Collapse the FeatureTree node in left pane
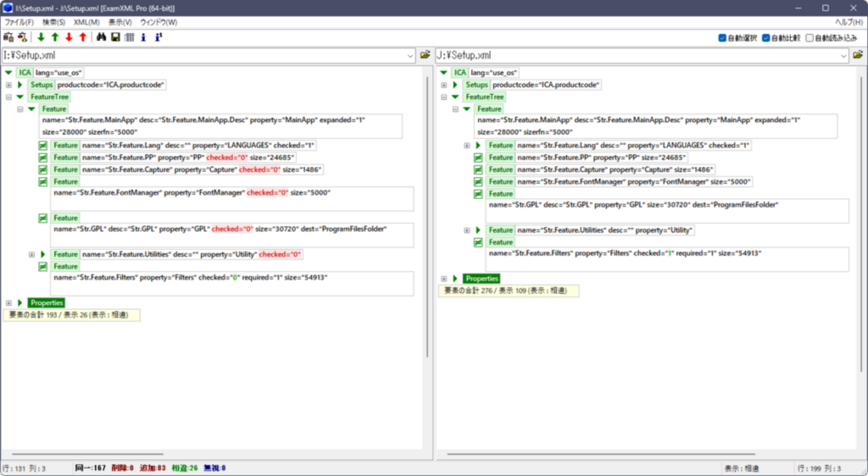Image resolution: width=868 pixels, height=476 pixels. click(8, 97)
